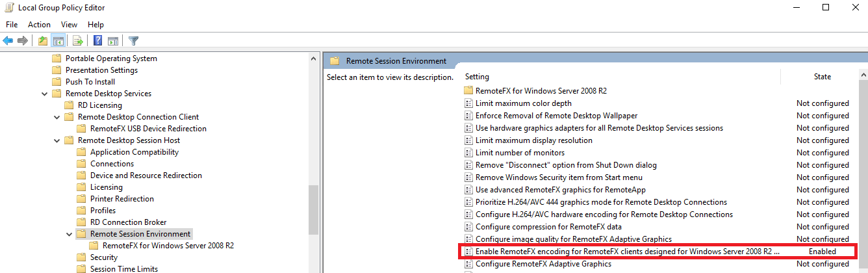Select the Device and Resource Redirection folder
The width and height of the screenshot is (868, 273).
(146, 175)
